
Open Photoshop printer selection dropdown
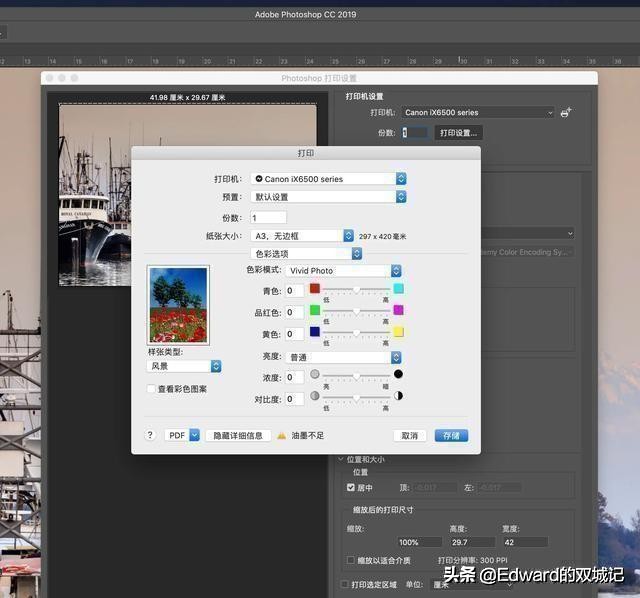point(478,112)
